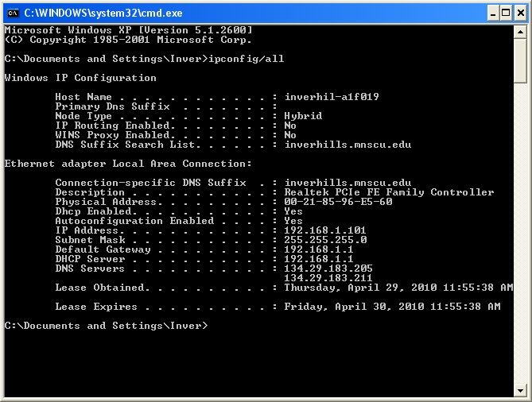Click the empty scrollbar track below thumb
Screen dimensions: 532x402
(520, 234)
